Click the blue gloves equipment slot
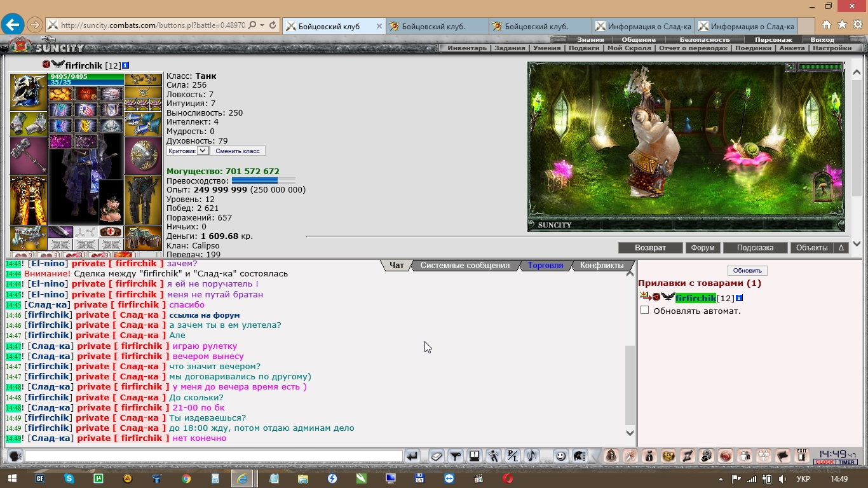 coord(142,124)
